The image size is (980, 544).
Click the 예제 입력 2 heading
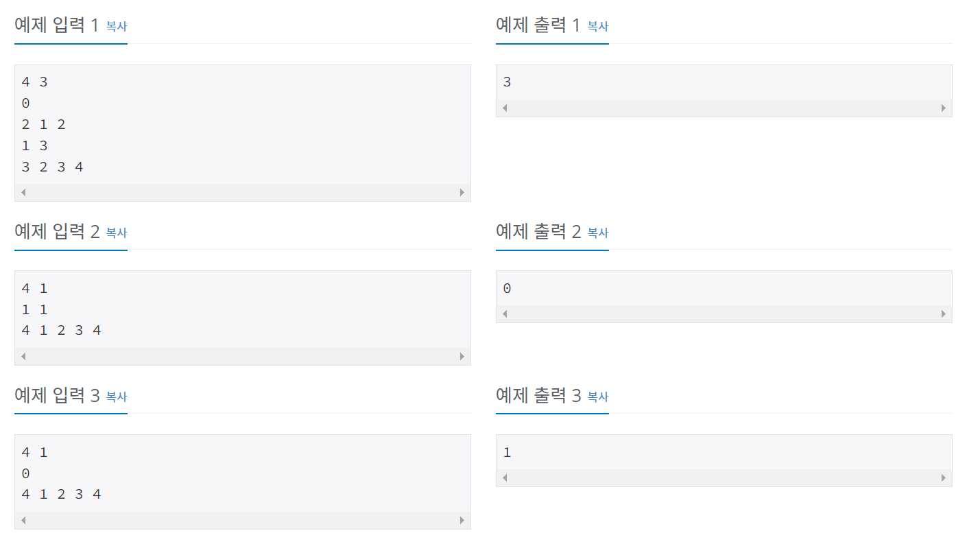[x=57, y=232]
